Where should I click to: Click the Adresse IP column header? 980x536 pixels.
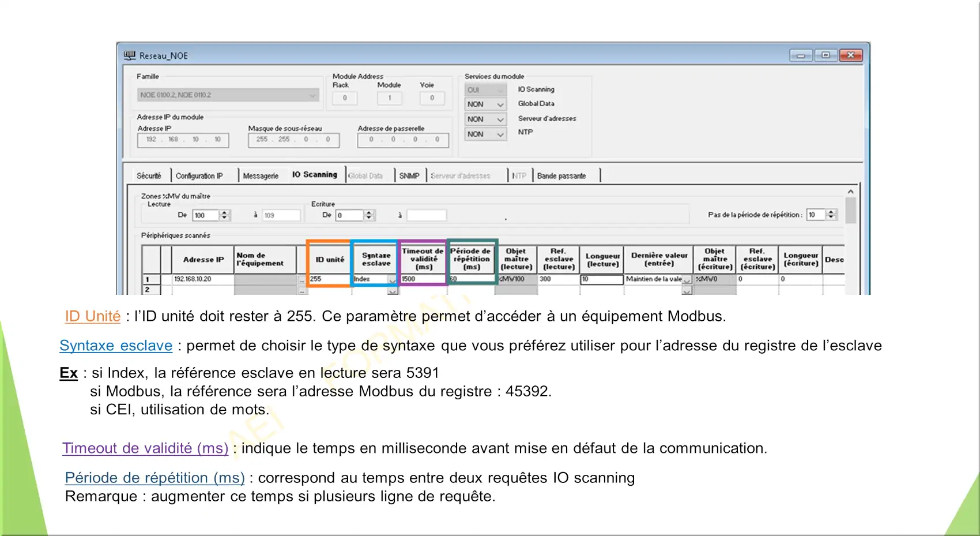[203, 260]
